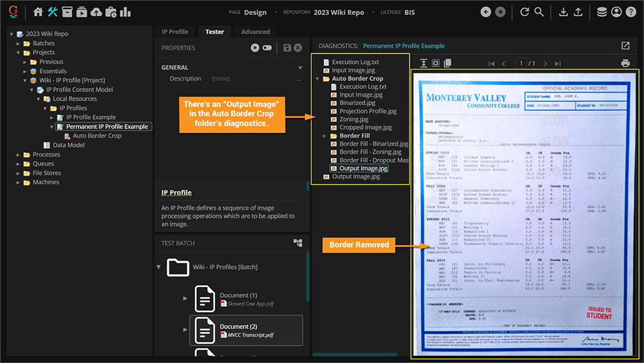Go to first page in viewer
Image resolution: width=644 pixels, height=363 pixels.
(x=491, y=64)
